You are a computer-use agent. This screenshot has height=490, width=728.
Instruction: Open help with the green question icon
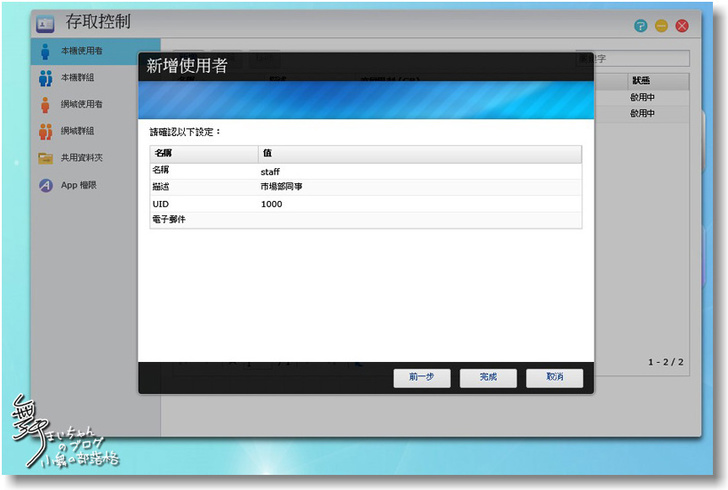point(641,26)
